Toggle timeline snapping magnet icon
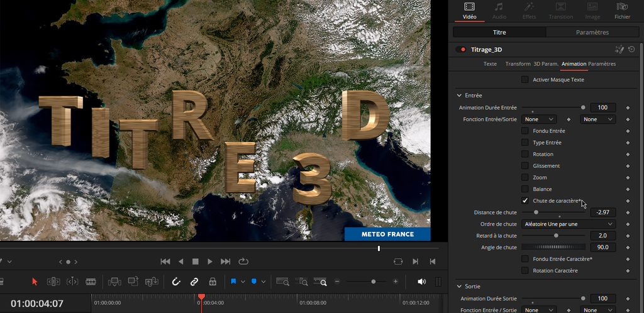 pos(177,282)
